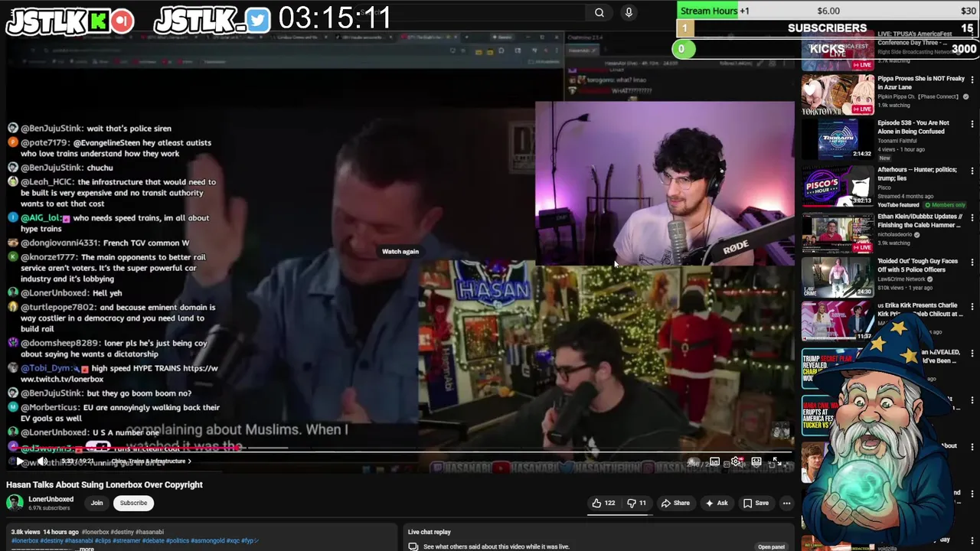This screenshot has height=551, width=980.
Task: Click Open panel for live chat replay
Action: point(771,546)
